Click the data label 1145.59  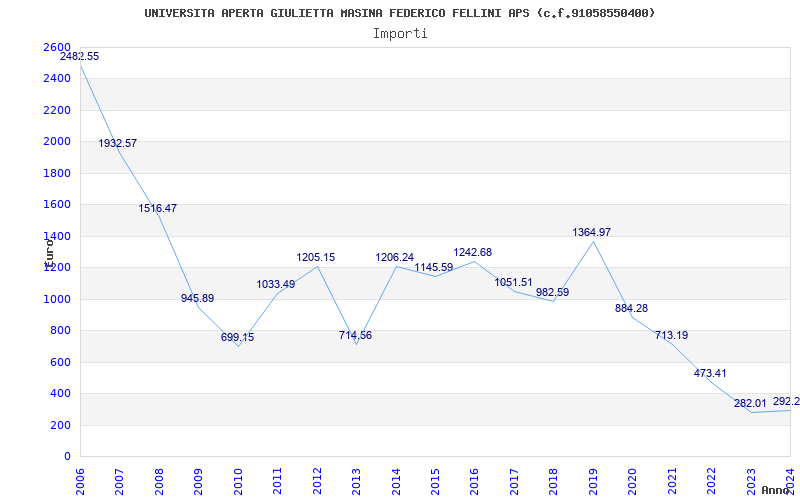(434, 267)
